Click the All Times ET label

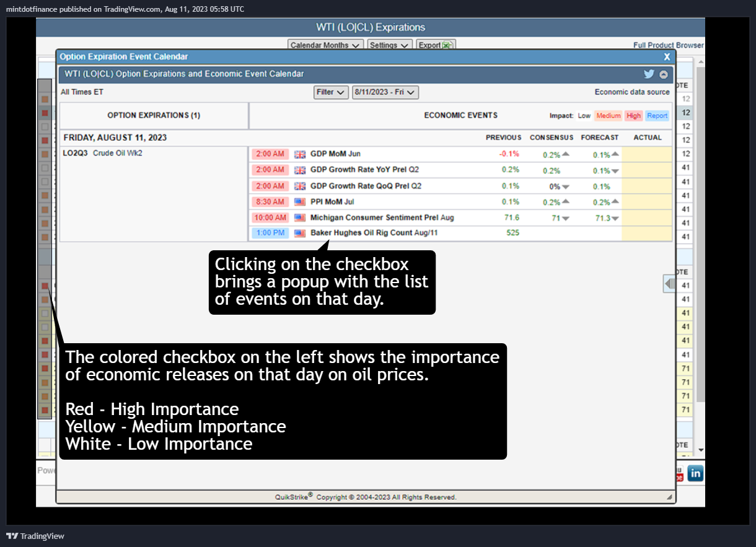point(82,92)
